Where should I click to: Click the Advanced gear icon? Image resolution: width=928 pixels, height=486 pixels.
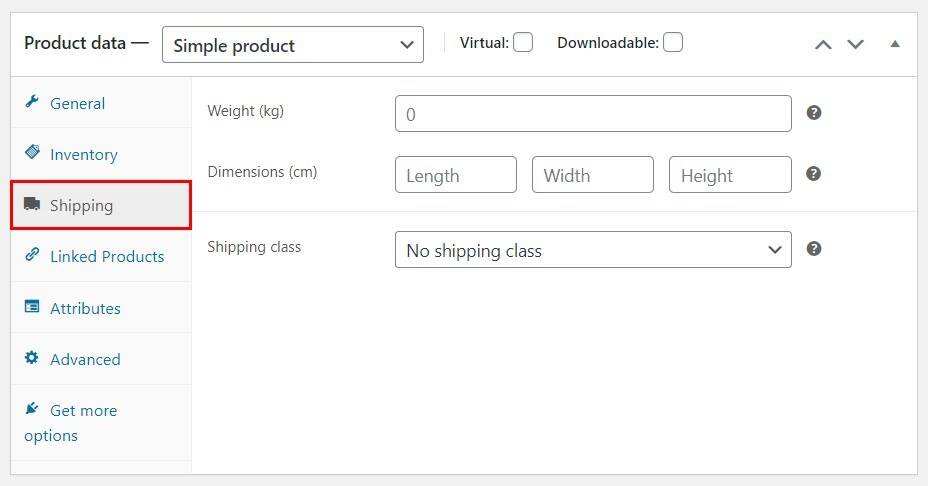(x=32, y=358)
